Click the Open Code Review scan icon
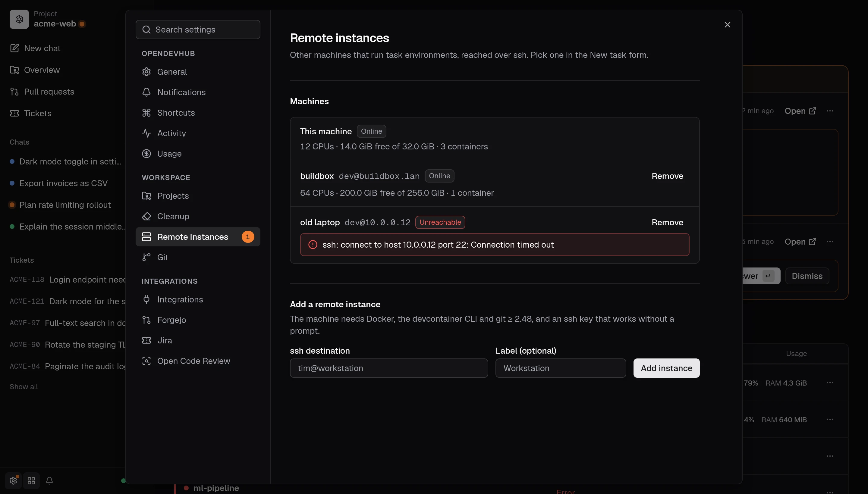The image size is (868, 494). point(146,361)
